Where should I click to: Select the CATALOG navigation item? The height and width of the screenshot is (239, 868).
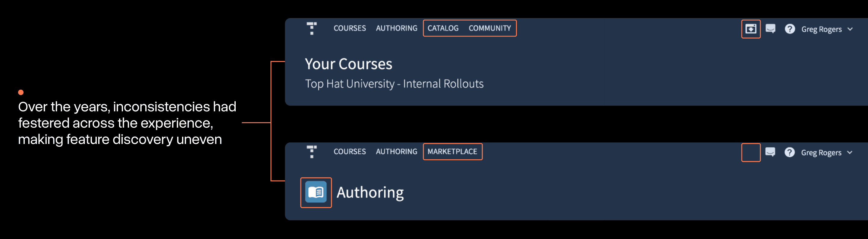click(442, 28)
